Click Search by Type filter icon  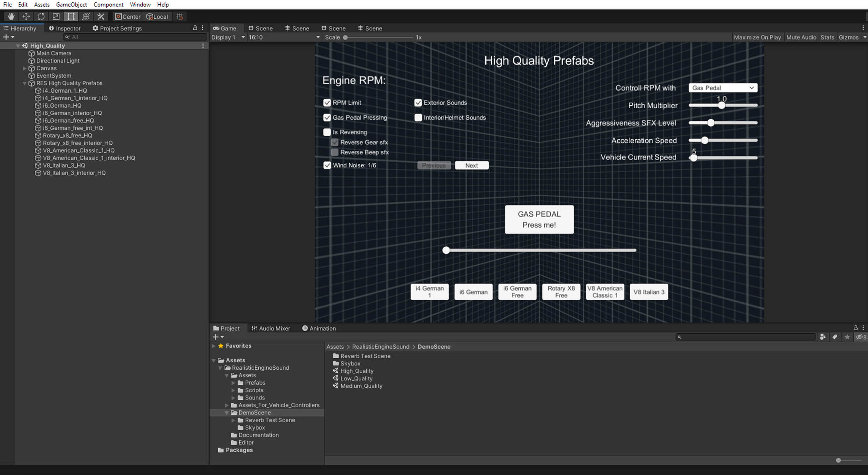823,337
